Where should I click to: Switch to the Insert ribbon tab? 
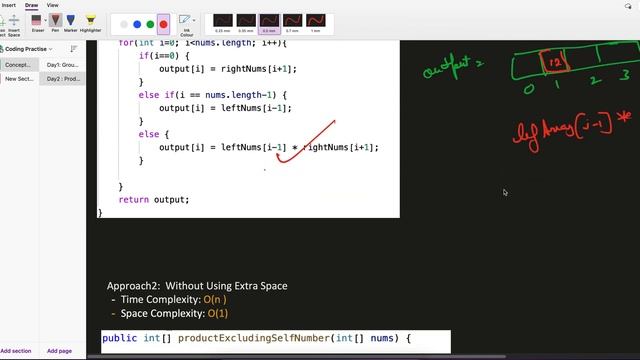pyautogui.click(x=9, y=5)
